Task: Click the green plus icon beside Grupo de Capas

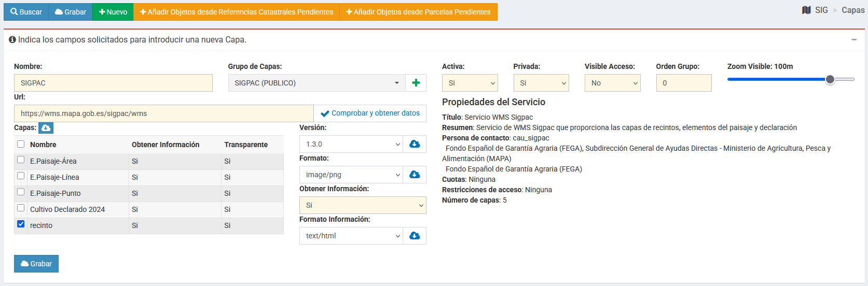Action: (x=416, y=83)
